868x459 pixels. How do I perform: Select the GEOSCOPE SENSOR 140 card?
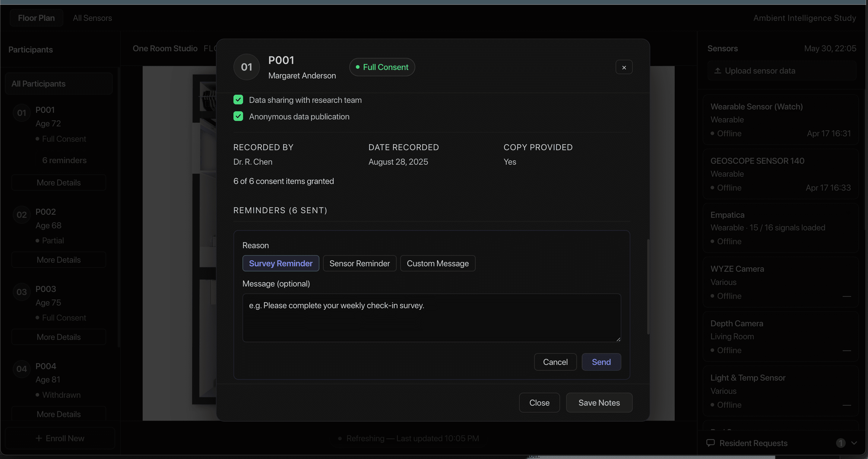(x=781, y=174)
